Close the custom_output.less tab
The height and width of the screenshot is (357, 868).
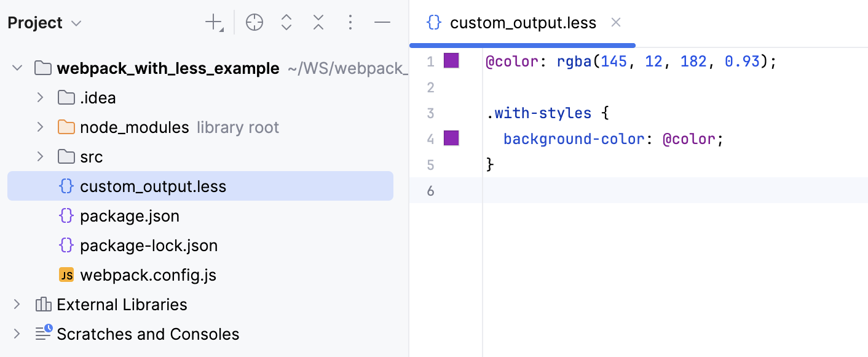point(616,23)
